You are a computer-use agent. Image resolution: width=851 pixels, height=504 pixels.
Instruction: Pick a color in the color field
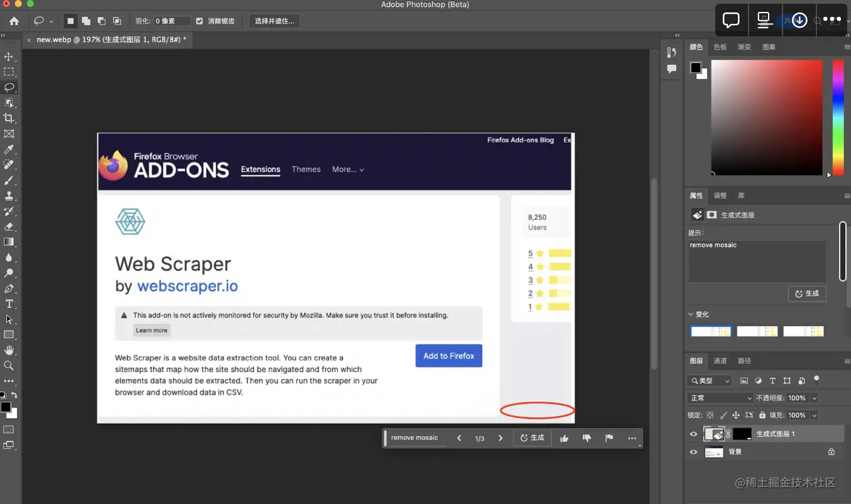(767, 118)
